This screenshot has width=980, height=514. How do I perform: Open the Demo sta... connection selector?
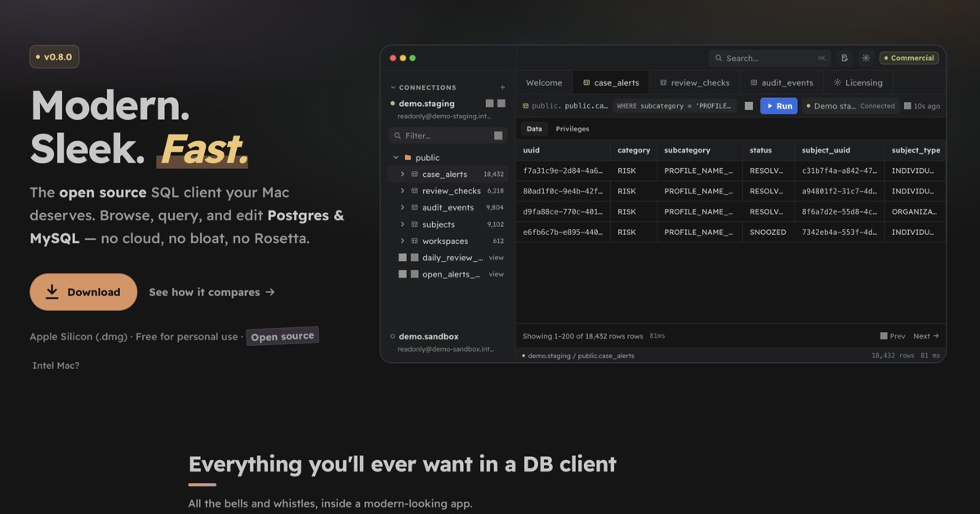(850, 106)
